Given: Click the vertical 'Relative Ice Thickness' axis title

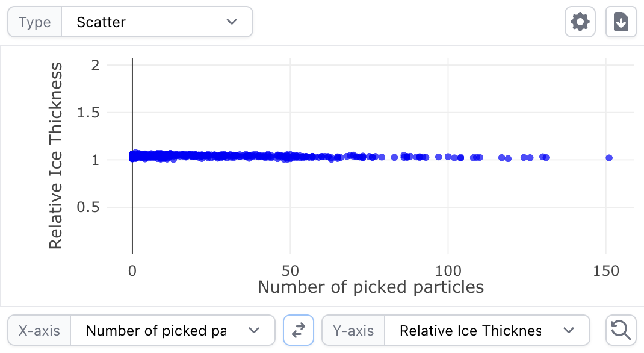Looking at the screenshot, I should (x=55, y=158).
